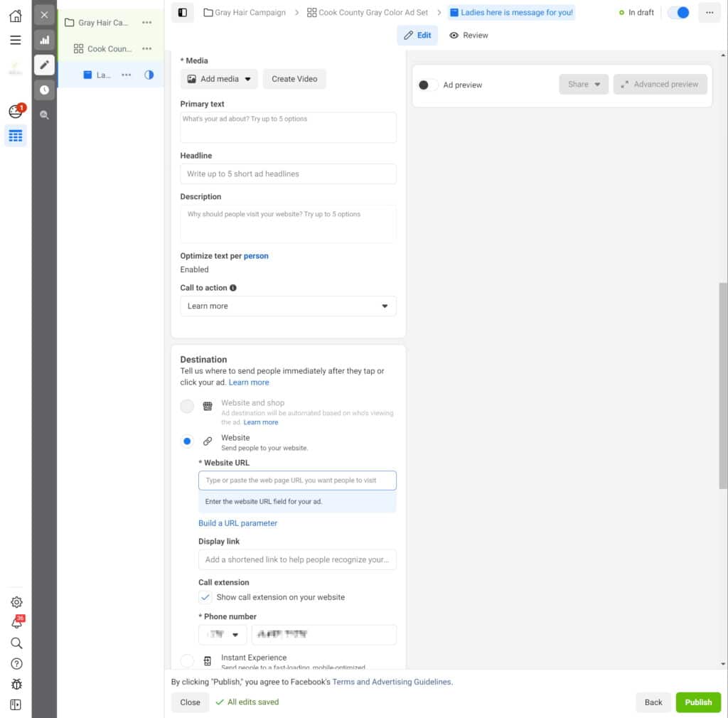The width and height of the screenshot is (728, 718).
Task: Open notifications bell icon
Action: (16, 623)
